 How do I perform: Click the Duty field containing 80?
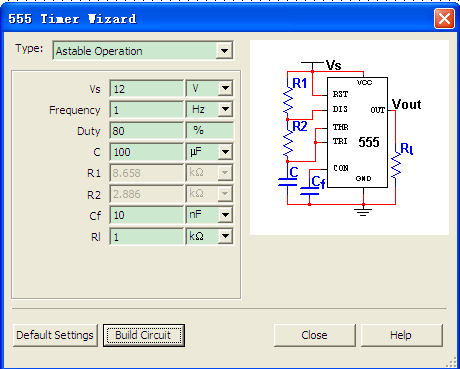point(147,131)
